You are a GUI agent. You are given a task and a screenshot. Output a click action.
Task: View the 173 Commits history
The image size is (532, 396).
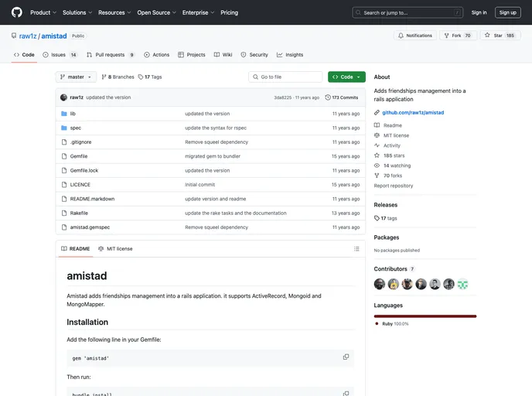coord(342,97)
